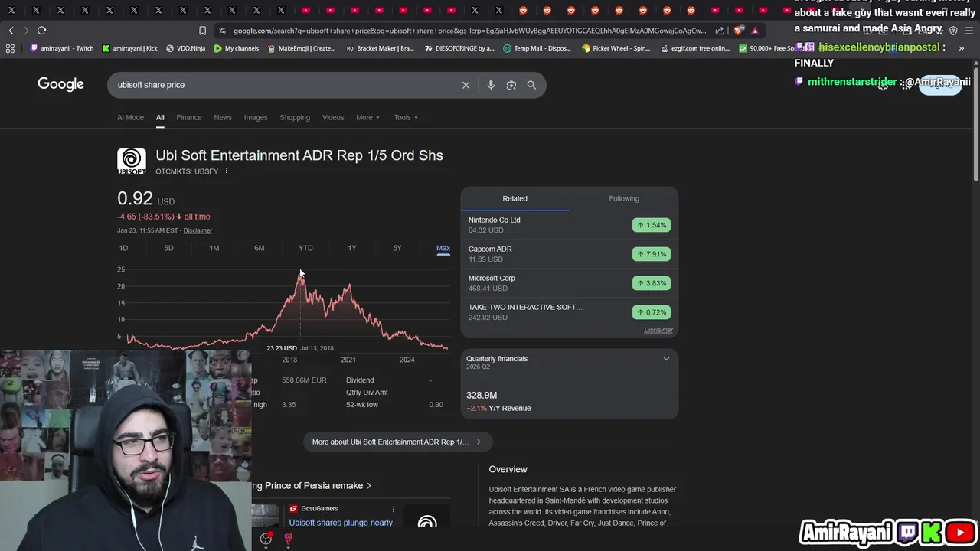Select the 1Y chart range
980x551 pixels.
[x=352, y=248]
